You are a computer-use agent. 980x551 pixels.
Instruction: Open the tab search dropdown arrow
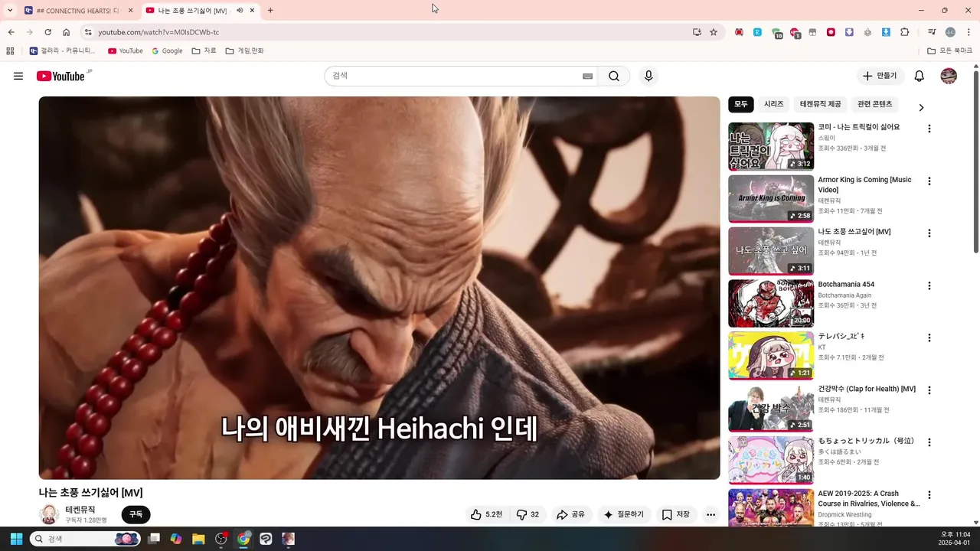click(x=10, y=11)
